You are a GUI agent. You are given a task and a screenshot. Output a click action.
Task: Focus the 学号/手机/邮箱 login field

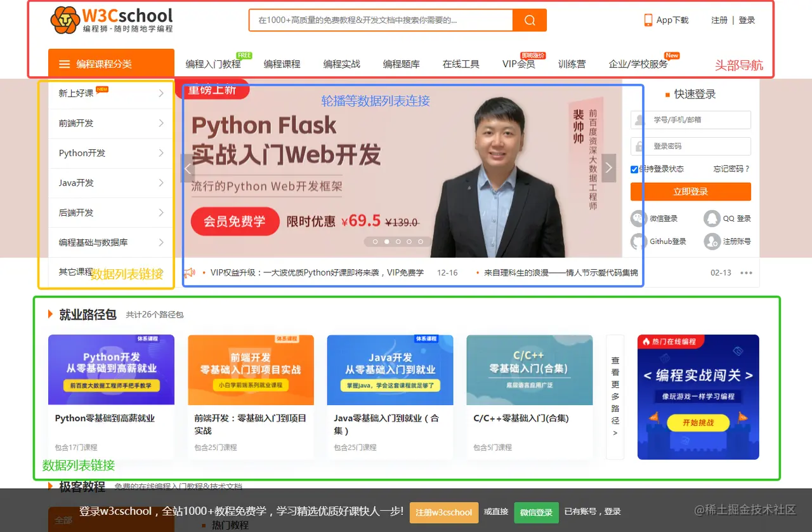[691, 119]
